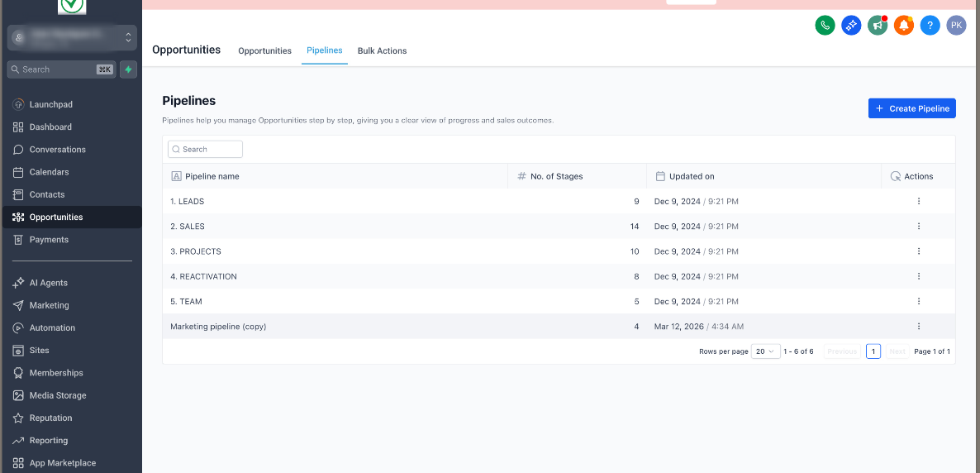This screenshot has height=473, width=980.
Task: Click the Payments sidebar icon
Action: [18, 240]
